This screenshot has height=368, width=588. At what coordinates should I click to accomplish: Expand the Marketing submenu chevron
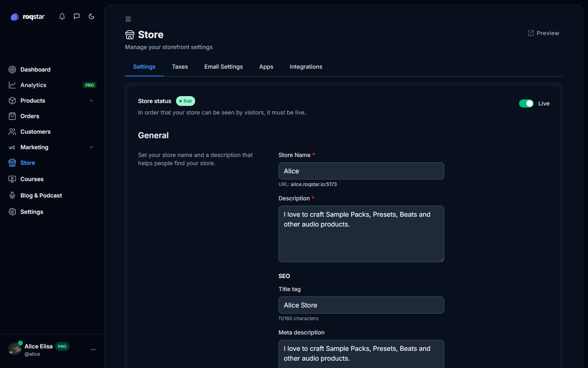click(x=91, y=147)
